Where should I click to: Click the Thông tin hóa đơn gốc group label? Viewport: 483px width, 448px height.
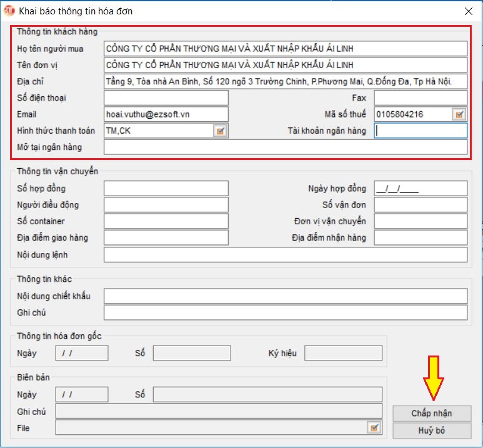click(59, 336)
